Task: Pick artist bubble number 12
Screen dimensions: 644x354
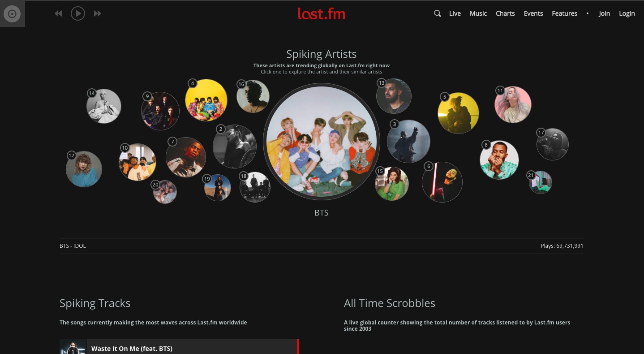Action: tap(84, 169)
